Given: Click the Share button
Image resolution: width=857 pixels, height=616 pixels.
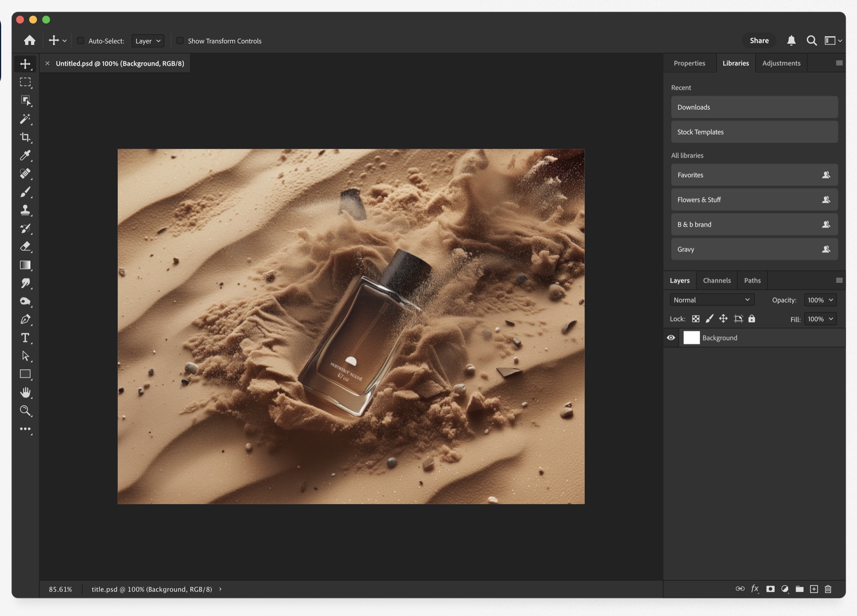Looking at the screenshot, I should (x=759, y=41).
